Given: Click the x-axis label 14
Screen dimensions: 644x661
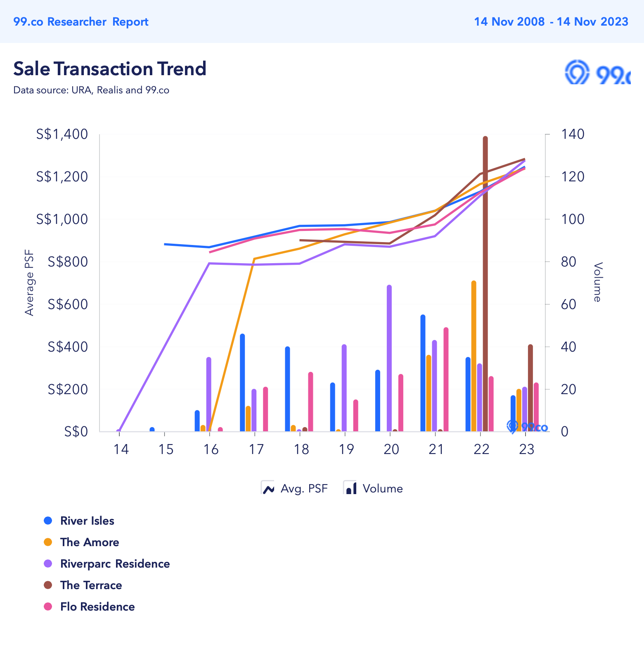Looking at the screenshot, I should tap(121, 449).
